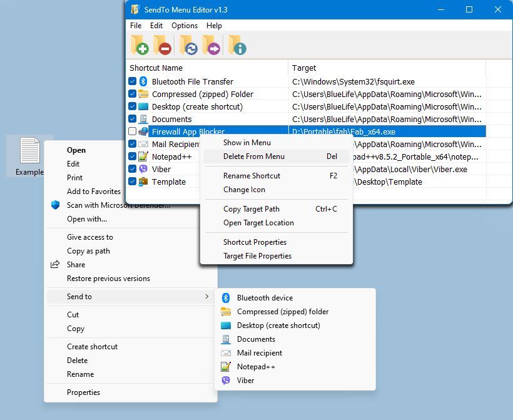Choose Copy Target Path

277,209
